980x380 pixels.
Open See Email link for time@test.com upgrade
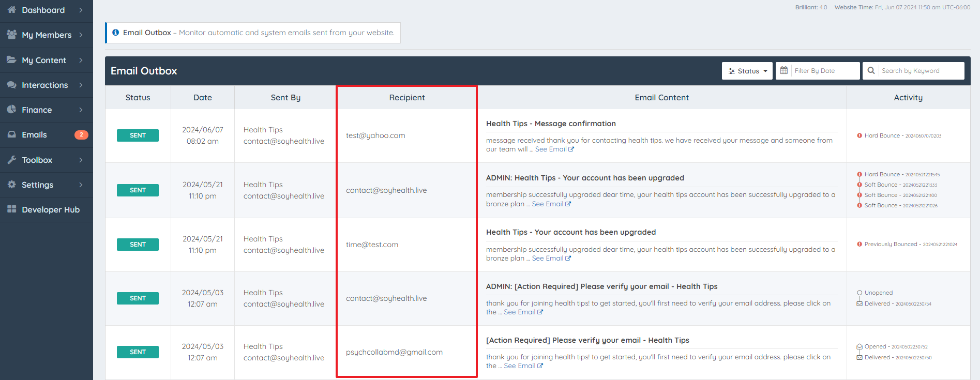click(x=551, y=258)
